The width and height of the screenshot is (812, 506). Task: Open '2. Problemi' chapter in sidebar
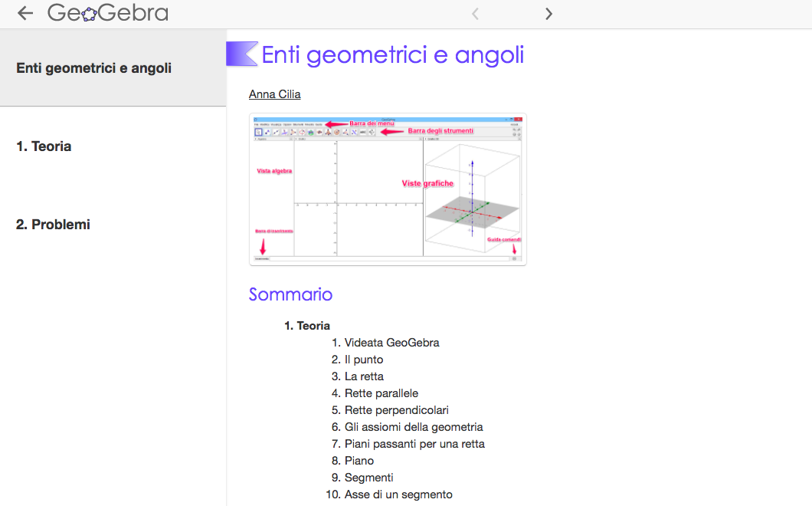pyautogui.click(x=54, y=225)
